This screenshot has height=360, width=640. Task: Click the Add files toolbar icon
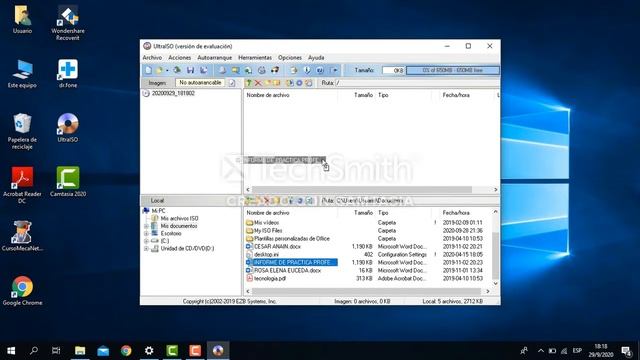point(293,70)
